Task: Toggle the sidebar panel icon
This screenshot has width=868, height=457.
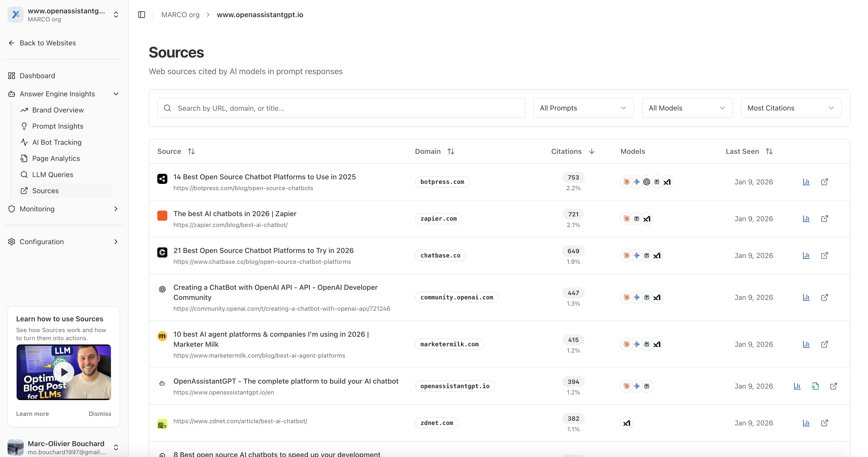Action: [x=142, y=15]
